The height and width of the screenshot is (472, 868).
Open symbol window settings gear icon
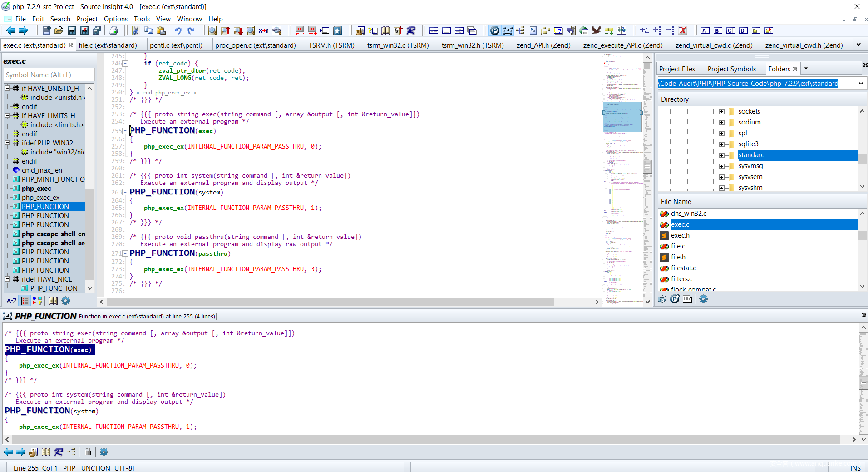point(66,301)
